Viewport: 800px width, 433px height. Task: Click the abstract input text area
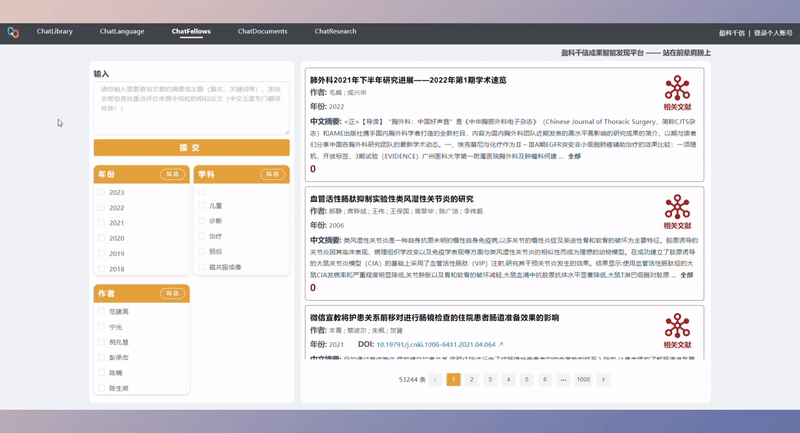point(191,108)
